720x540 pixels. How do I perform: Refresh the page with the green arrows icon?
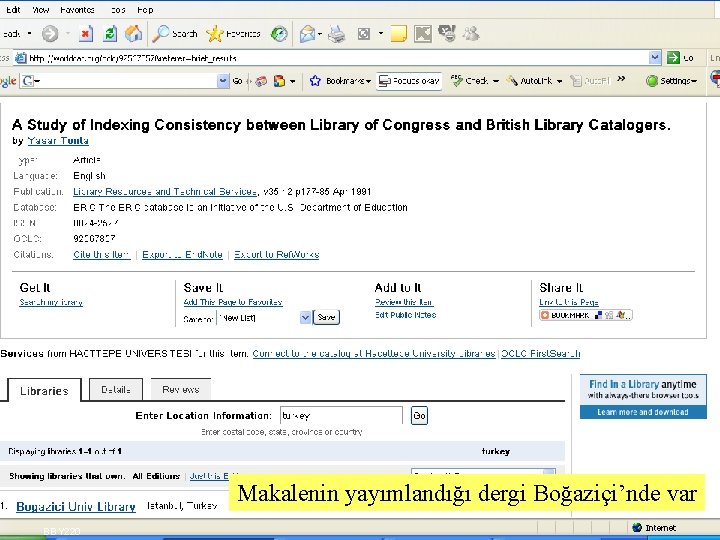point(110,34)
